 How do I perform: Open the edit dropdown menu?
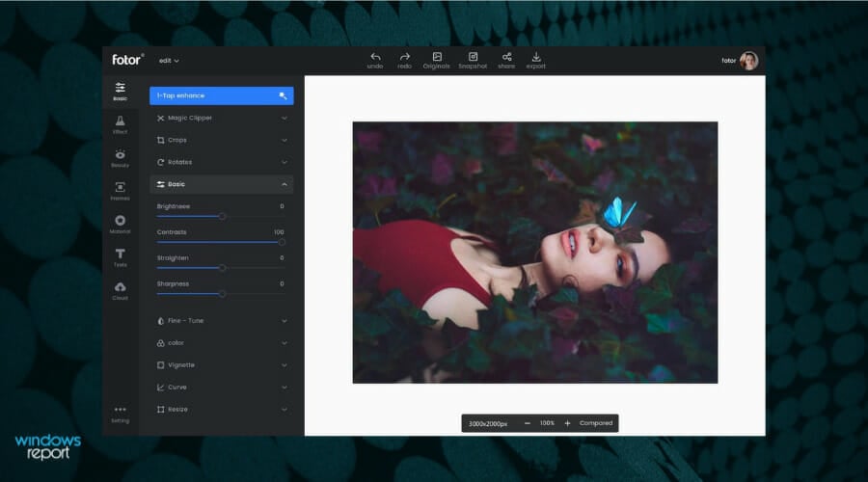pyautogui.click(x=169, y=61)
